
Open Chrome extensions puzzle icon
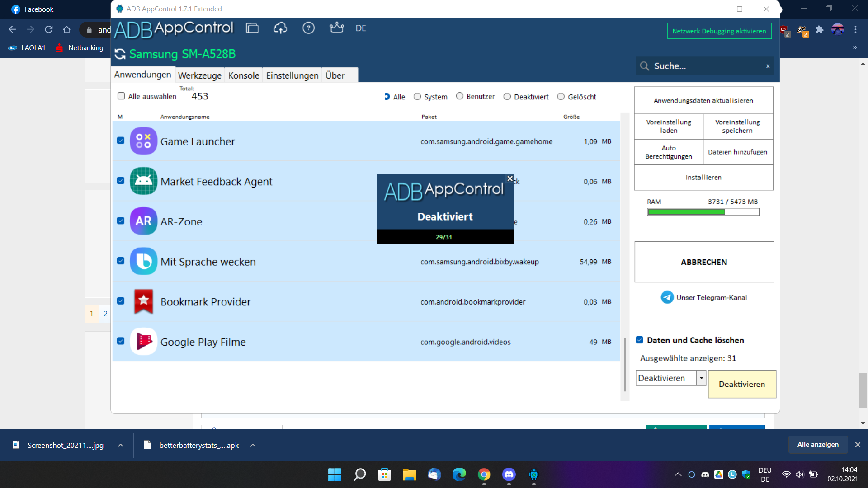(x=819, y=30)
